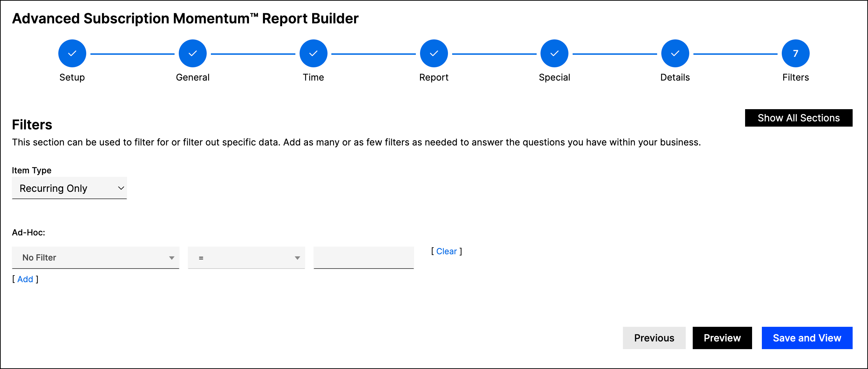Click the Details step label
Screen dimensions: 868x369
point(675,77)
